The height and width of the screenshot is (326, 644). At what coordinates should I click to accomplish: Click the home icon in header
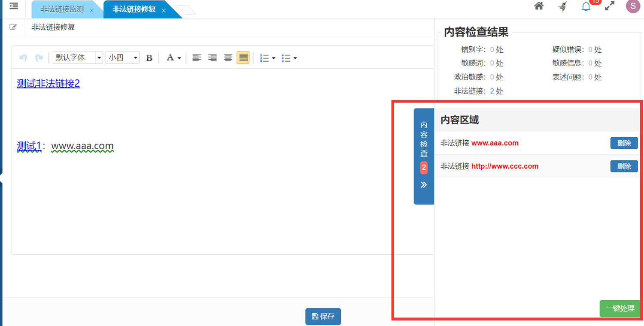[539, 6]
